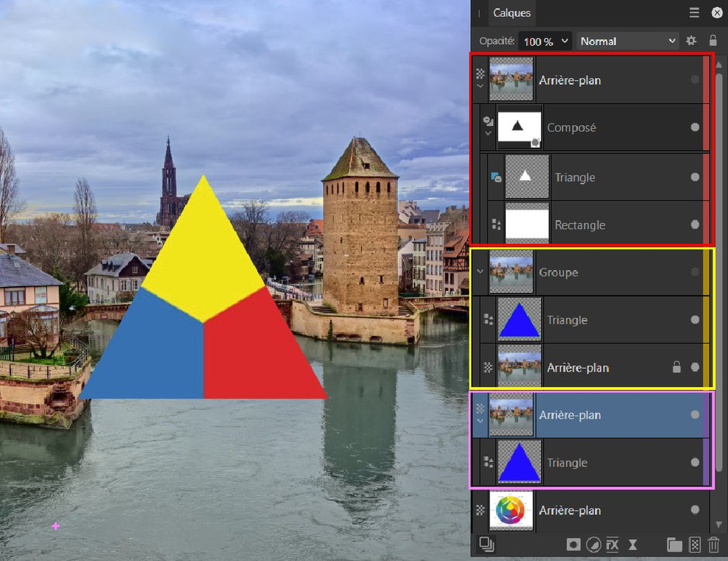Click the Composé layer thumbnail
Screen dimensions: 728x561
[519, 127]
